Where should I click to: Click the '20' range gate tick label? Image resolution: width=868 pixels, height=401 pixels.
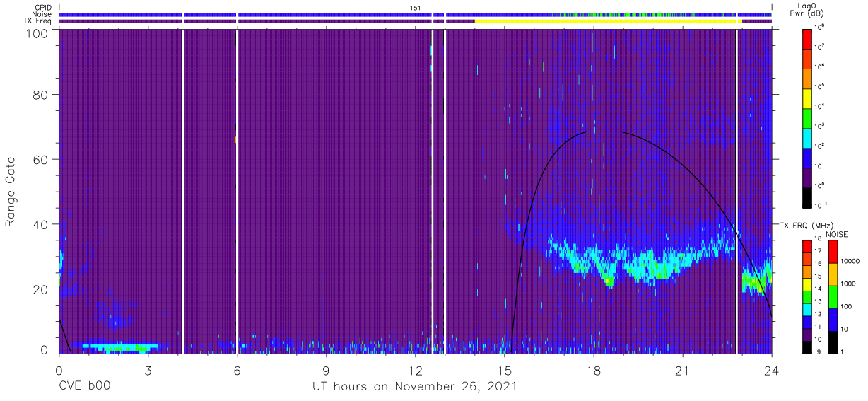coord(41,289)
